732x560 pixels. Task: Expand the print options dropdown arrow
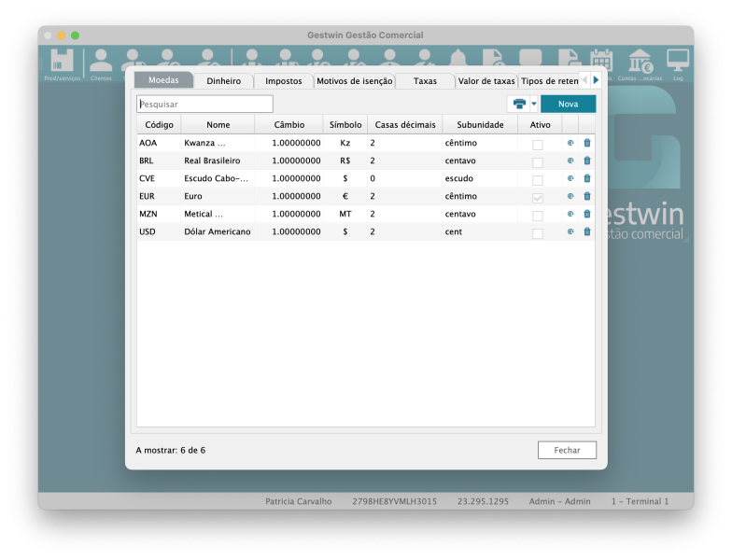534,104
